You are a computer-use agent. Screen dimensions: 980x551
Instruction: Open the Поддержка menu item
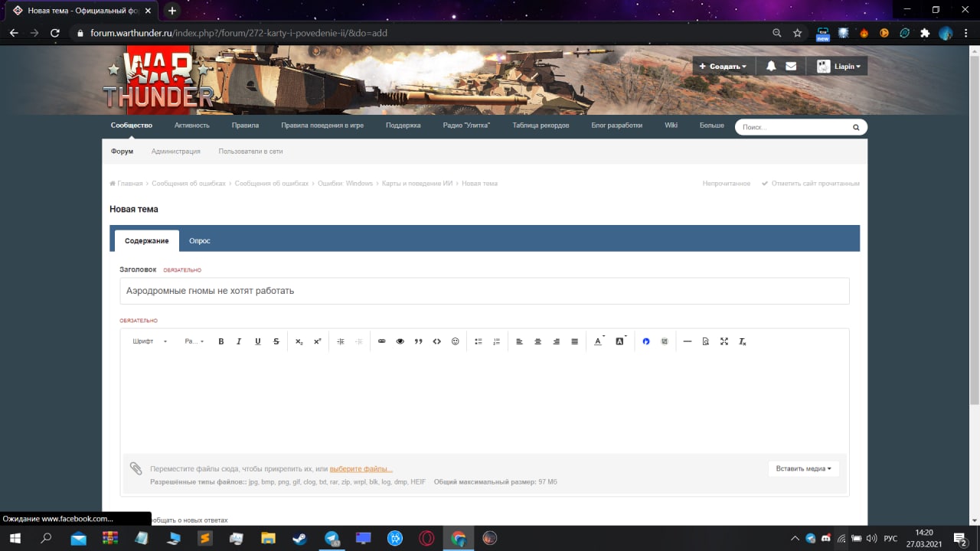403,125
